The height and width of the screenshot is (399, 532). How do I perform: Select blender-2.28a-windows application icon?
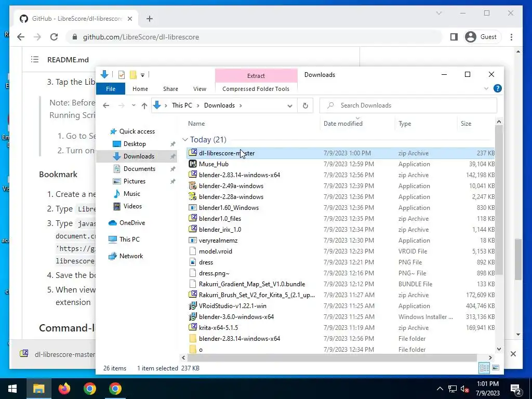(193, 196)
